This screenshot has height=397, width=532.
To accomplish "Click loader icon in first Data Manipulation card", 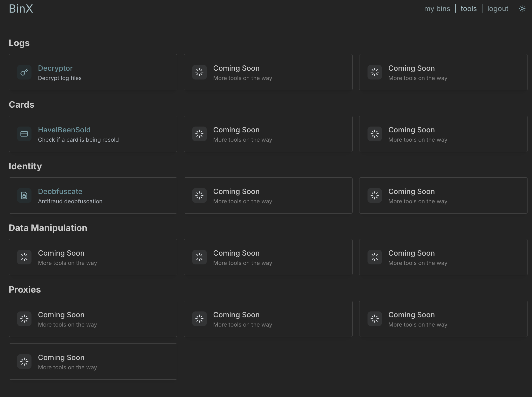I will click(24, 257).
